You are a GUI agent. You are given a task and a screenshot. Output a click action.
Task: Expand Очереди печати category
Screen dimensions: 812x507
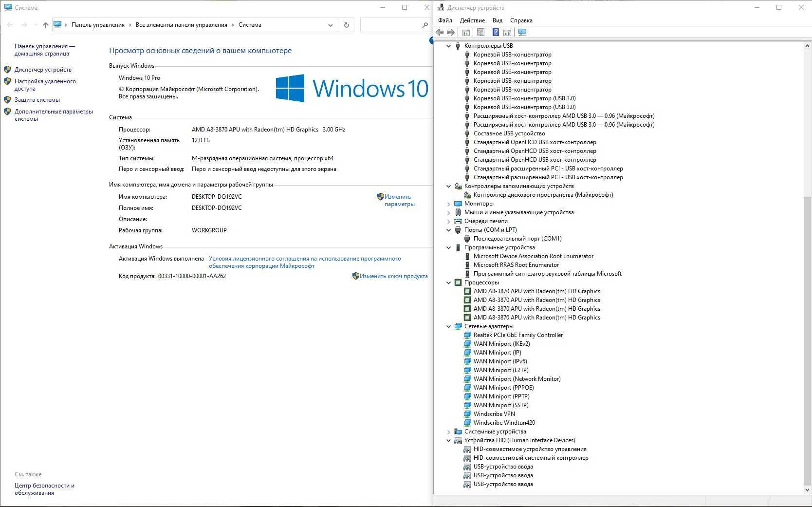pos(449,221)
